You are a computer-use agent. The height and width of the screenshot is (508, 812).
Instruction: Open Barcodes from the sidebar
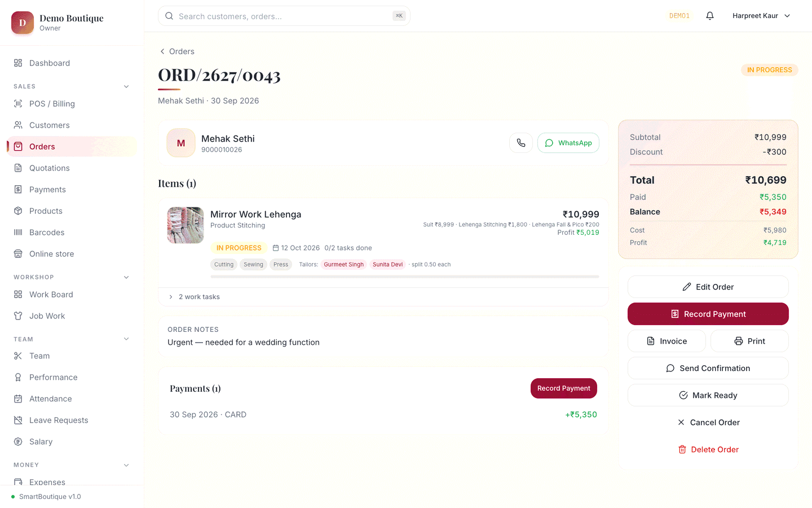coord(72,233)
